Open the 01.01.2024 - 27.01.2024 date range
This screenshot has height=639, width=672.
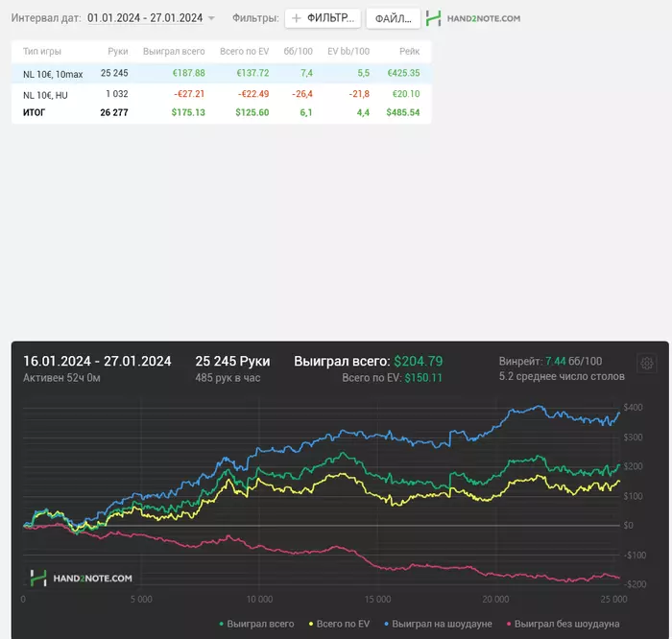(144, 18)
